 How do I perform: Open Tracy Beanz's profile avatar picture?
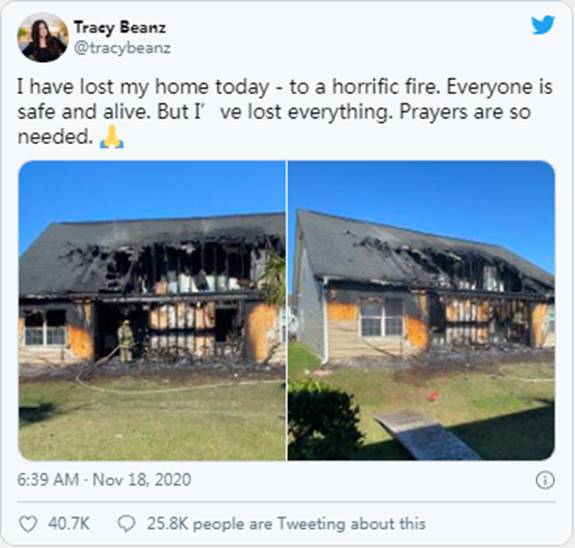pos(43,37)
